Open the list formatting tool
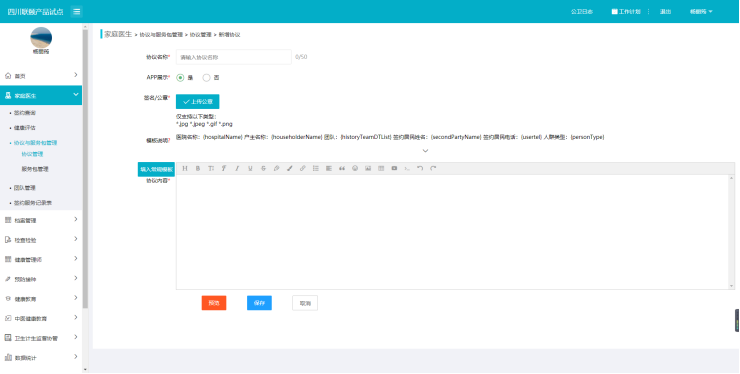Image resolution: width=740 pixels, height=374 pixels. [x=316, y=169]
